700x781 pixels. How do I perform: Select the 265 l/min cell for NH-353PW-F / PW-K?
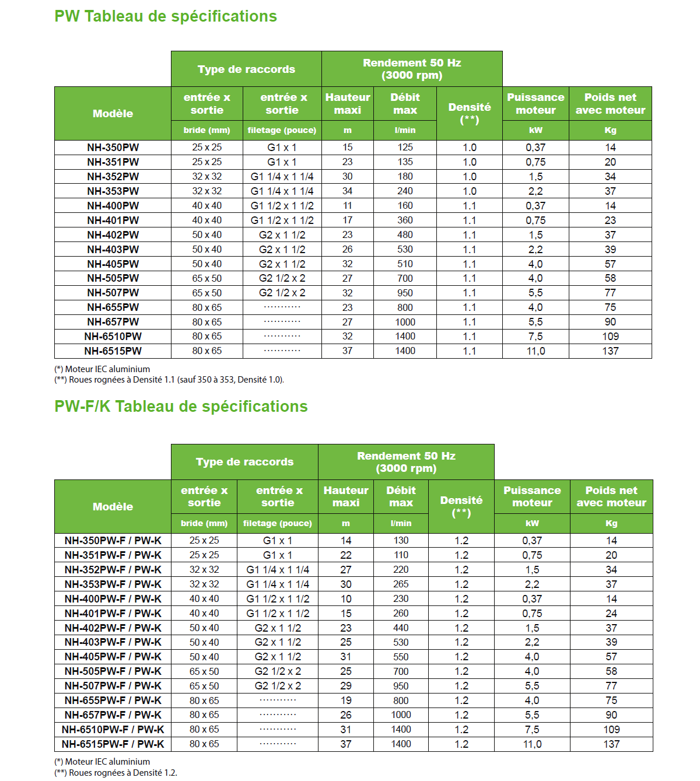(x=401, y=584)
